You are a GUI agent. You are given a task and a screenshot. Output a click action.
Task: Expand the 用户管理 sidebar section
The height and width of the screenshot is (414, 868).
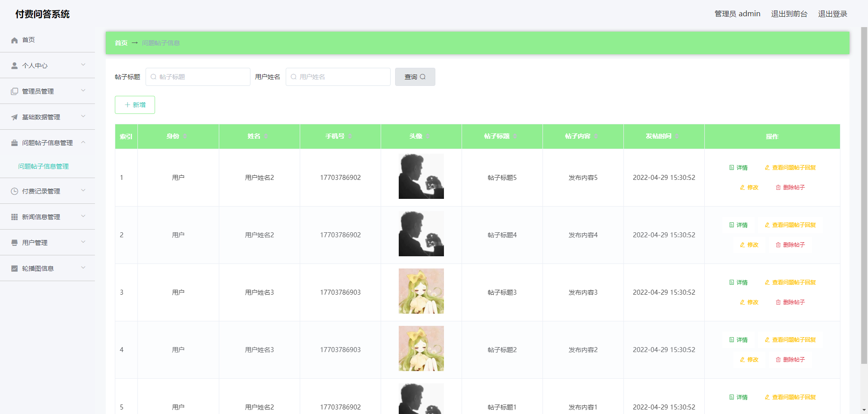(x=83, y=242)
